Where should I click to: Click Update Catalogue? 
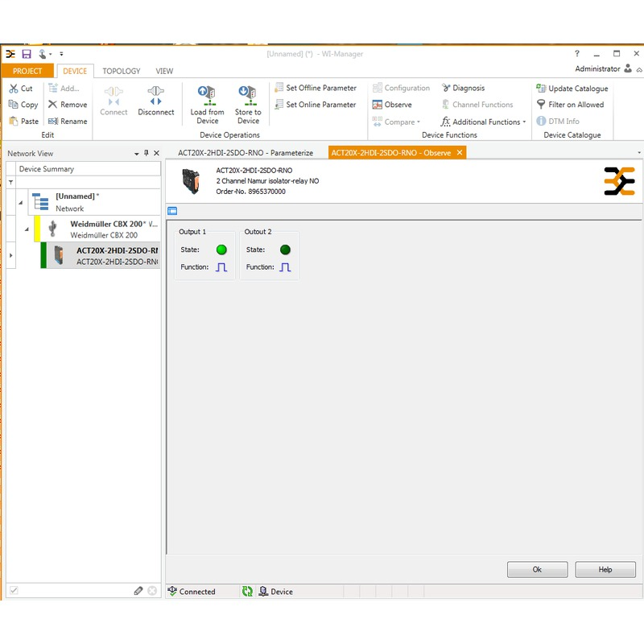pos(572,89)
